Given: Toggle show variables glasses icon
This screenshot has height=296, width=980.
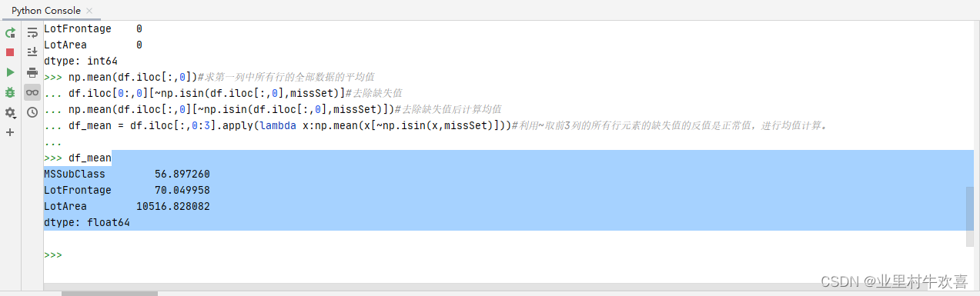Looking at the screenshot, I should click(32, 92).
